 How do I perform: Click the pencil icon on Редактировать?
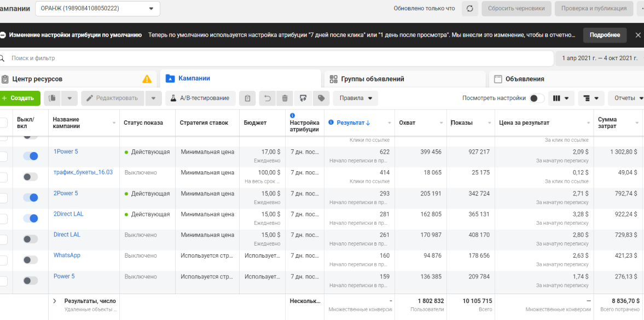(x=90, y=98)
